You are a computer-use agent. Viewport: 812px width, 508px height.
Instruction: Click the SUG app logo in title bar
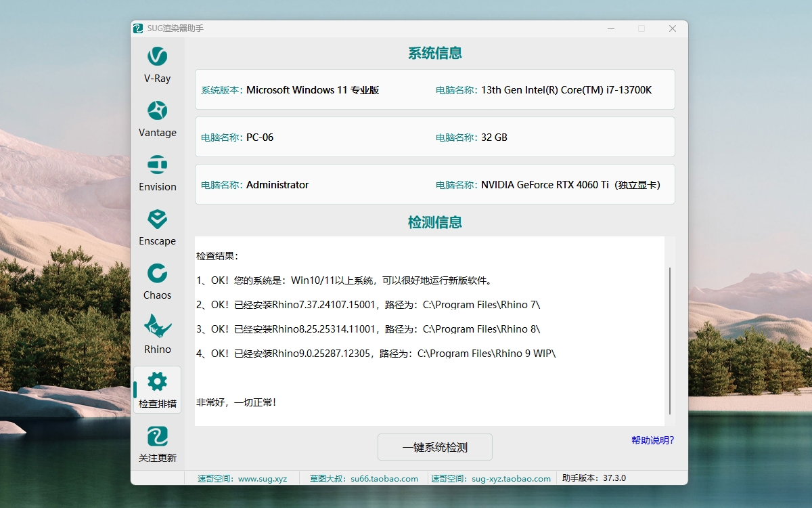coord(138,28)
